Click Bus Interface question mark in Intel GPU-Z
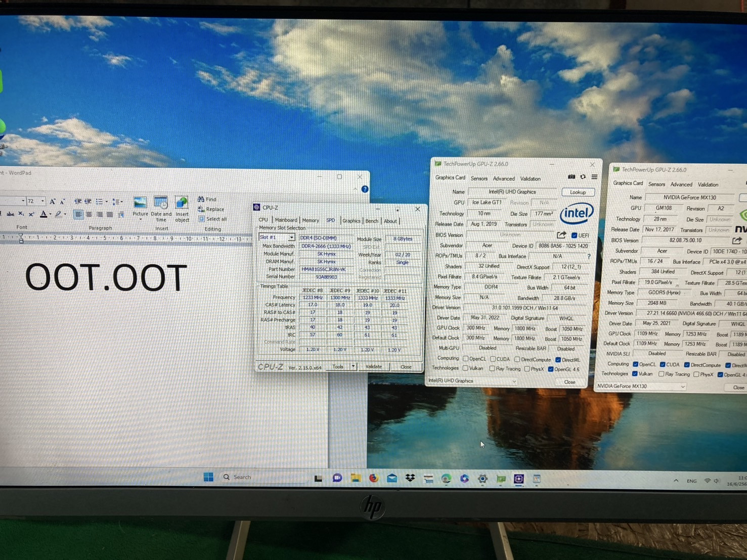This screenshot has width=747, height=560. (x=589, y=256)
